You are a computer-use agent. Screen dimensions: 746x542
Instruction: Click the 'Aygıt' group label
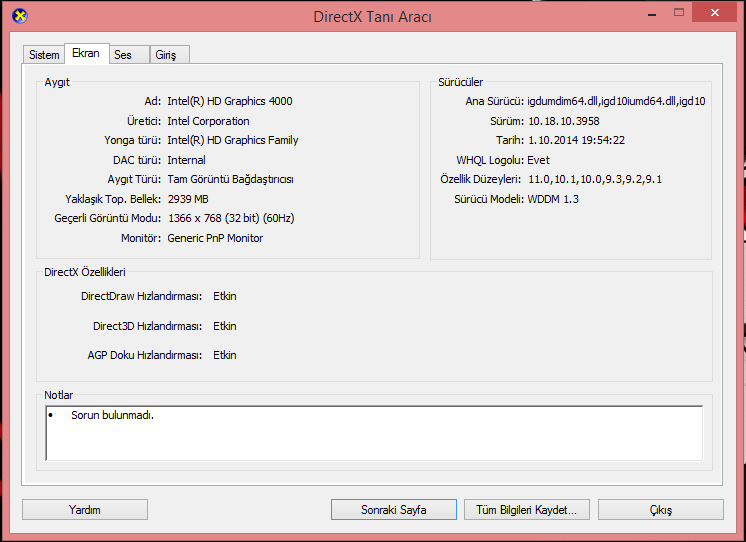[57, 82]
